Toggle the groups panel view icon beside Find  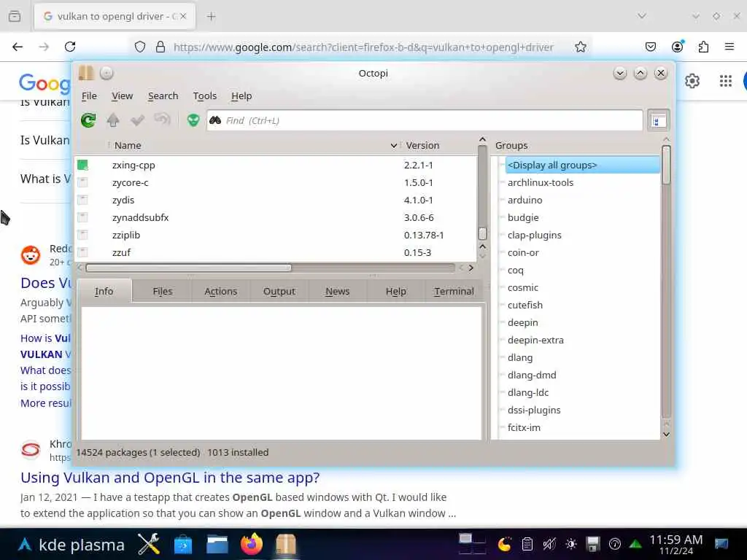click(659, 120)
